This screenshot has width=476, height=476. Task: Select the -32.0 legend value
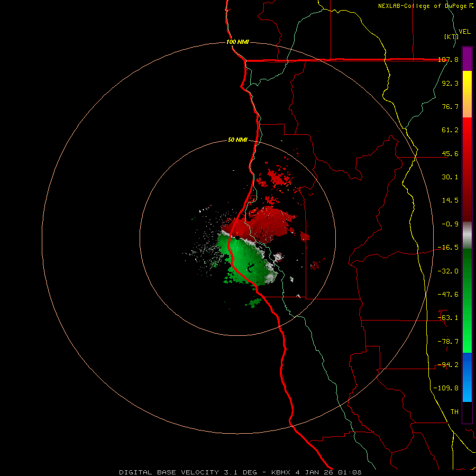click(x=448, y=271)
